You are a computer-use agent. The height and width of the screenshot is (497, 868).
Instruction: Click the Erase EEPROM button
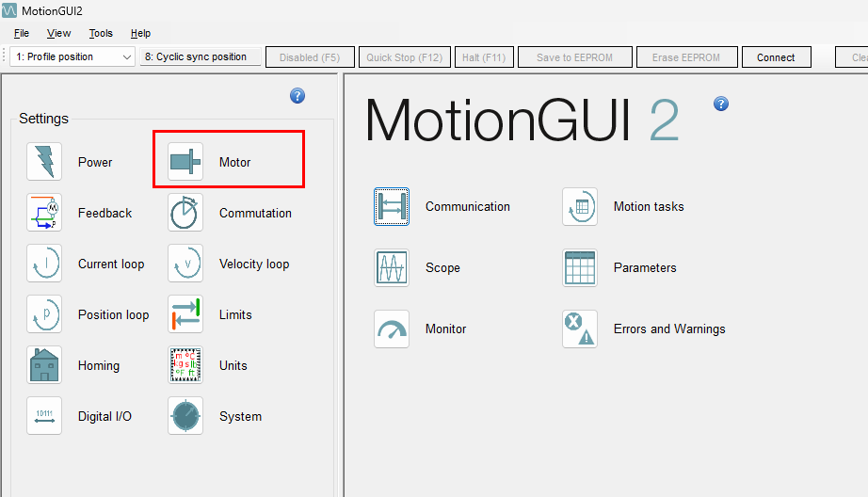pos(686,57)
